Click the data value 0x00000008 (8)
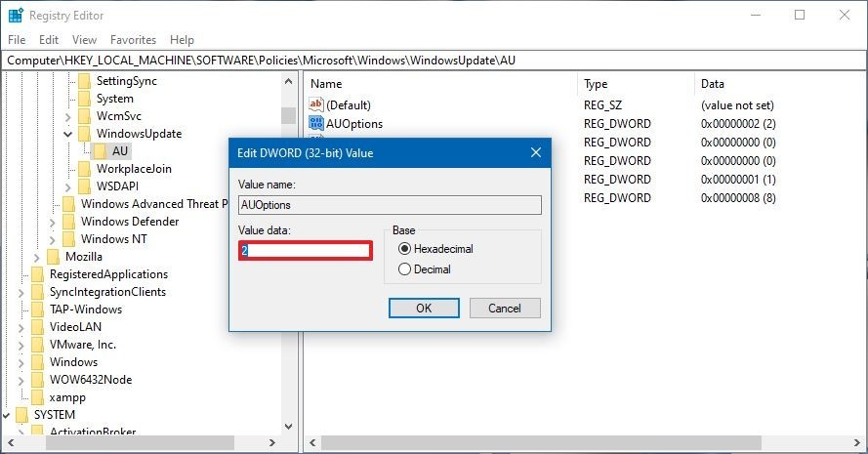This screenshot has height=454, width=868. click(738, 197)
